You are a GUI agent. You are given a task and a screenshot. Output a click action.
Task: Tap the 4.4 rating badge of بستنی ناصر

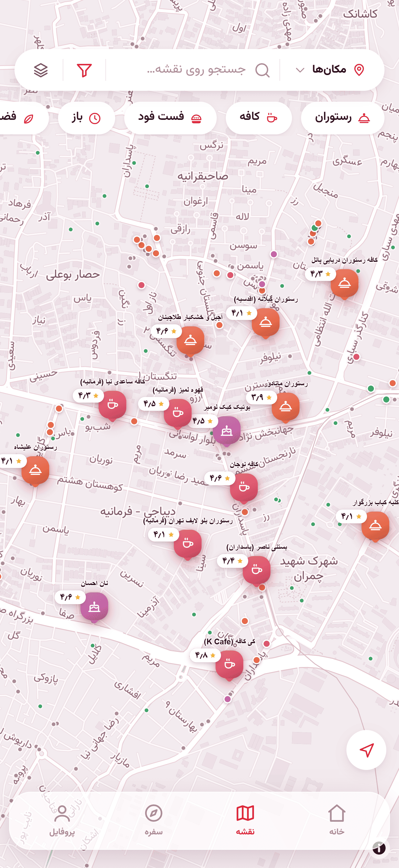pos(232,561)
